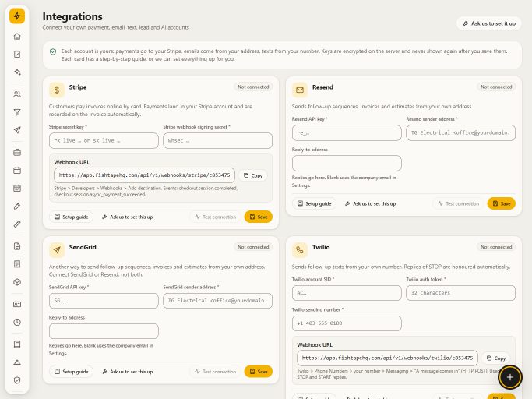
Task: Test the Resend connection
Action: tap(458, 203)
